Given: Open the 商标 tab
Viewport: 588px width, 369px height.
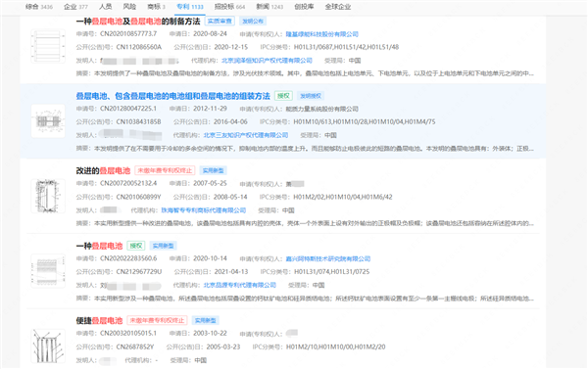Looking at the screenshot, I should click(x=156, y=7).
